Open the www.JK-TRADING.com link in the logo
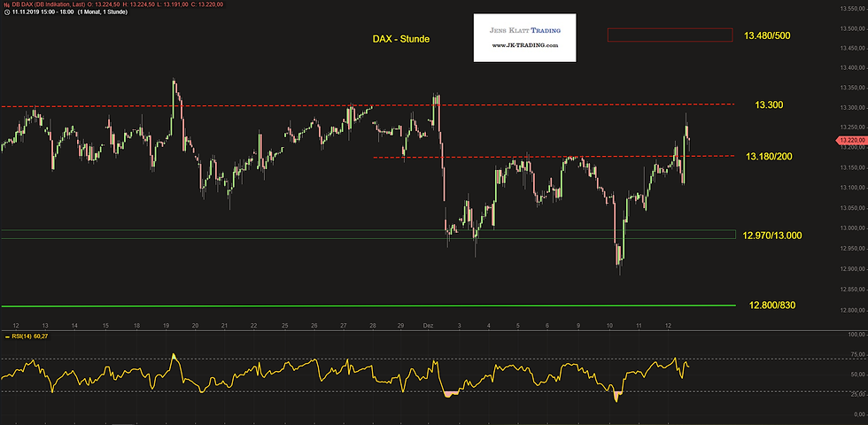 coord(524,45)
